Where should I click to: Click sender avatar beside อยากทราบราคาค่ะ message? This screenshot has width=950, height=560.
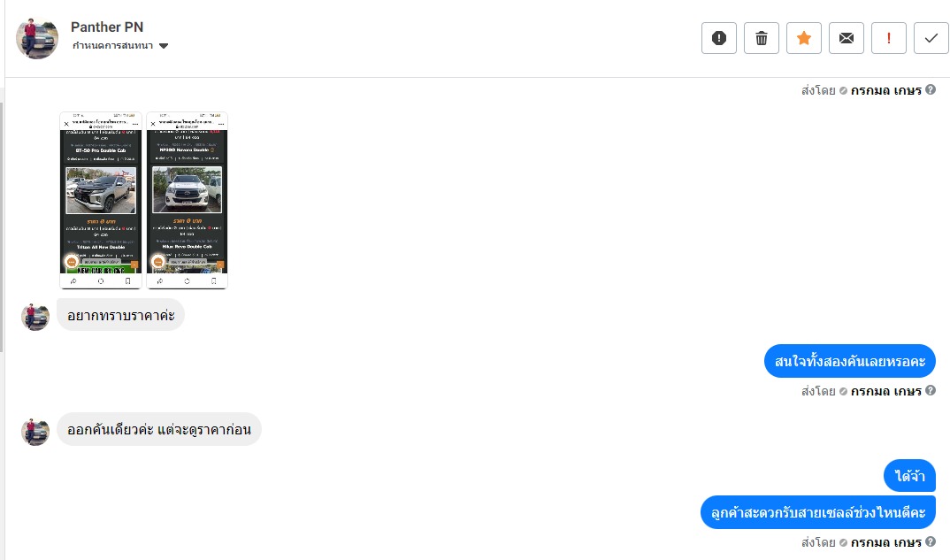coord(35,316)
